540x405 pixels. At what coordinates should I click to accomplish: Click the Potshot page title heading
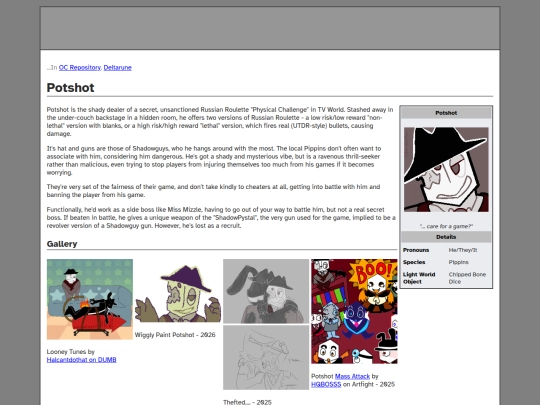coord(71,87)
